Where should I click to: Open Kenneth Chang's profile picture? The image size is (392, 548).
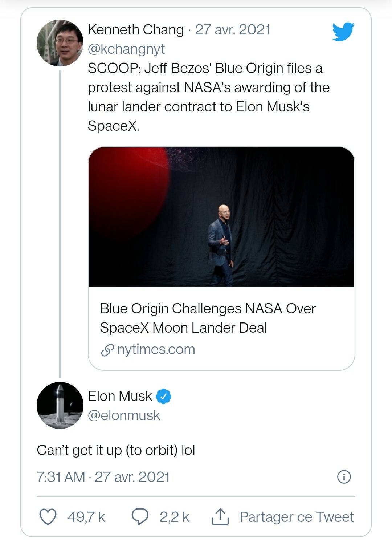pyautogui.click(x=60, y=43)
